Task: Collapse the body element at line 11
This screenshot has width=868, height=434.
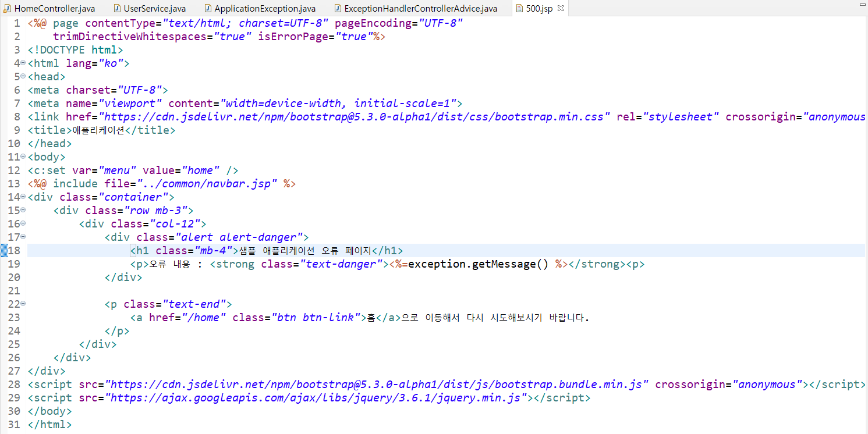Action: (23, 156)
